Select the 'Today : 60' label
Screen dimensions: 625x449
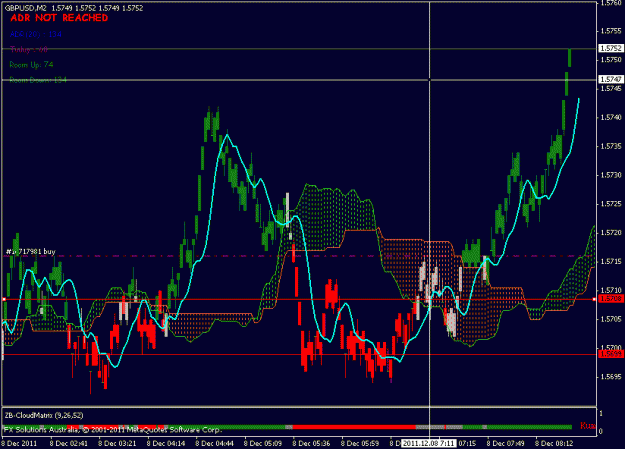29,49
